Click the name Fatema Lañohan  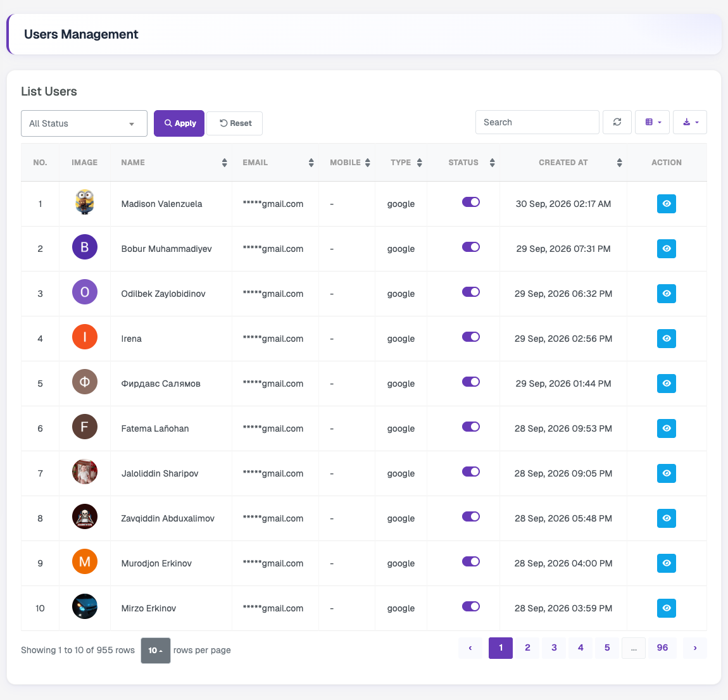point(155,428)
